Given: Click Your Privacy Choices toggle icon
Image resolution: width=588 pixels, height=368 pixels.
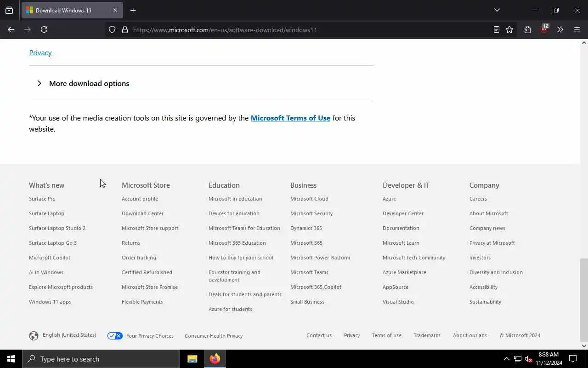Looking at the screenshot, I should pos(115,336).
